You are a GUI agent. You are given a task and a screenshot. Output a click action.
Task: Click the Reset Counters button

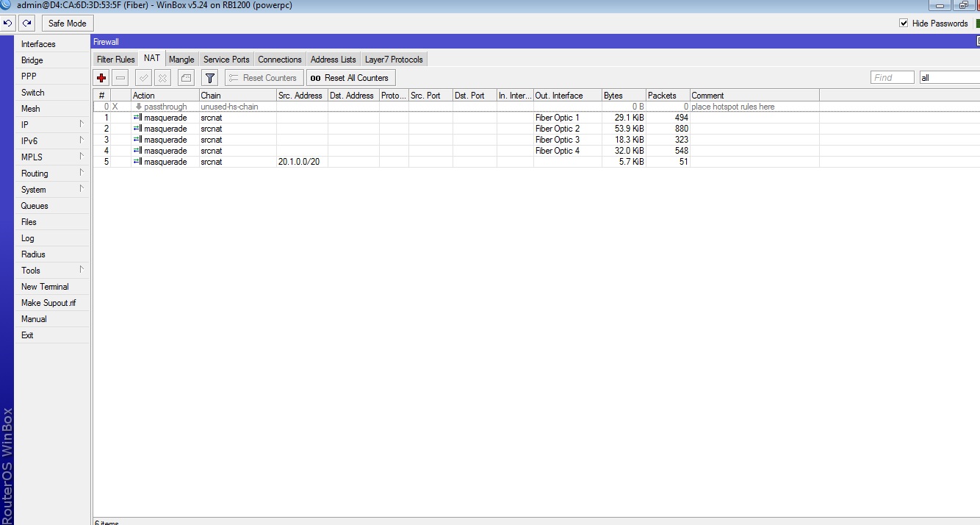coord(264,78)
